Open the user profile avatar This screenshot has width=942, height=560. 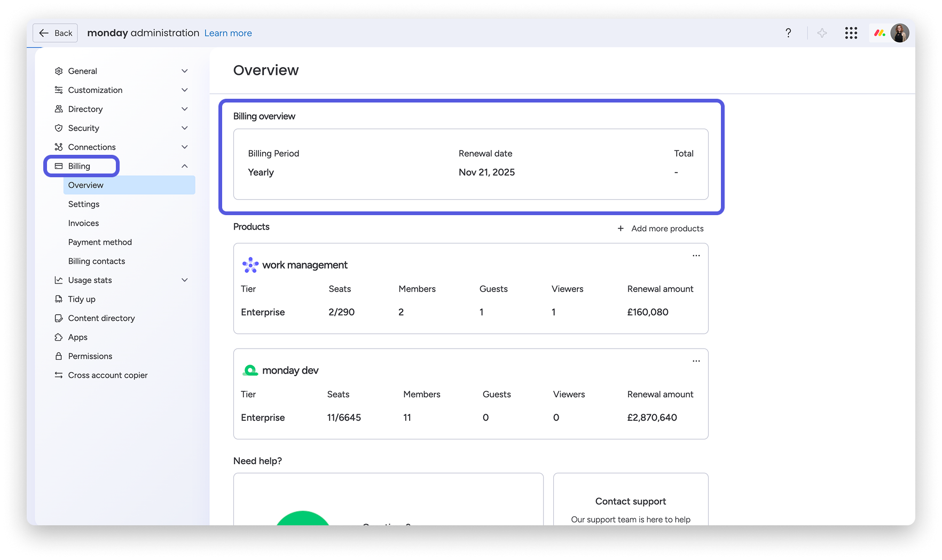900,33
